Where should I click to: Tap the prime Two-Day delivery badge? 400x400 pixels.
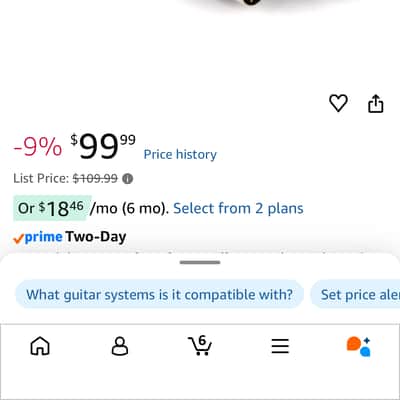[69, 237]
